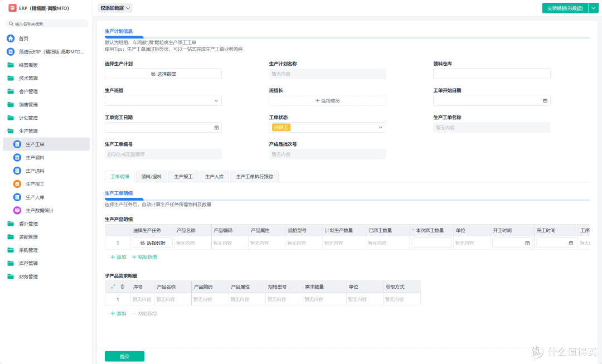Image resolution: width=602 pixels, height=364 pixels.
Task: Open the 装配管理 folder icon
Action: 11,237
